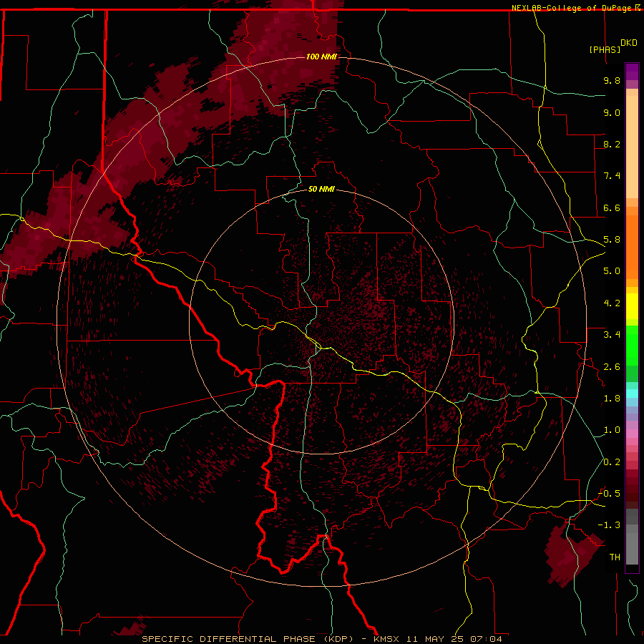This screenshot has height=644, width=644.
Task: Click the 2.6 value on color scale
Action: tap(612, 367)
